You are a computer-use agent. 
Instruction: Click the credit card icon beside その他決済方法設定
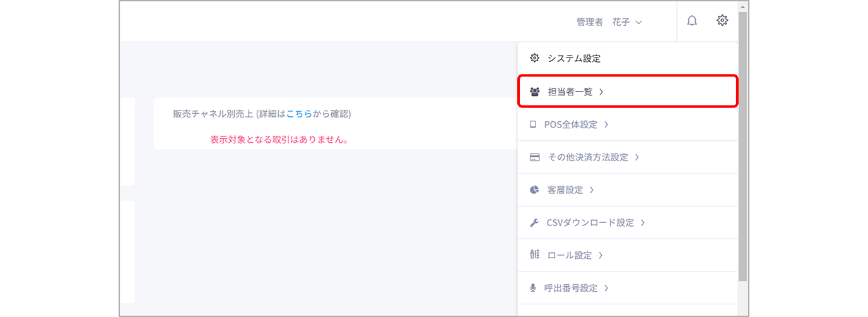(x=534, y=157)
